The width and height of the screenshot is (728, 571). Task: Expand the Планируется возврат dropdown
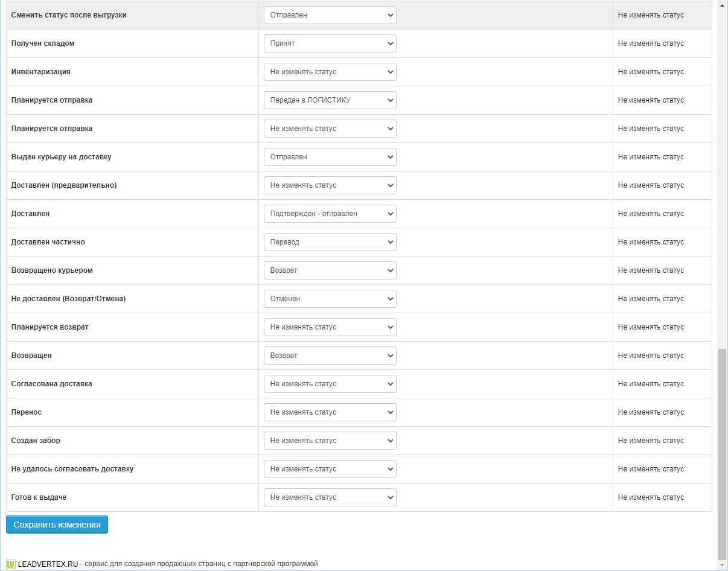pyautogui.click(x=330, y=327)
